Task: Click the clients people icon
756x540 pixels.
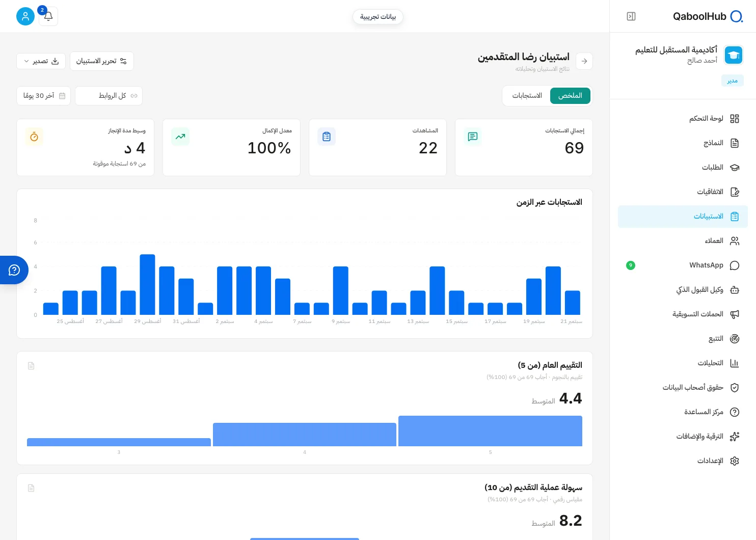Action: click(735, 241)
